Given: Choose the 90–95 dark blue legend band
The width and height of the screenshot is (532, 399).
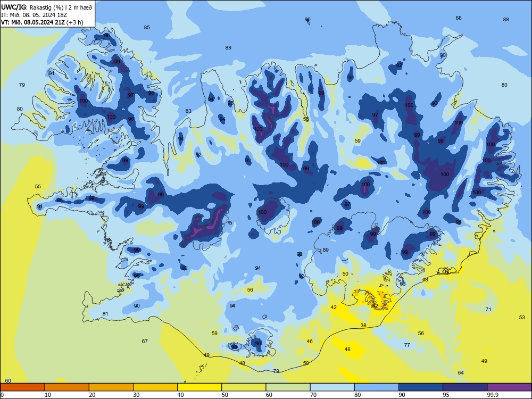Looking at the screenshot, I should pos(421,387).
